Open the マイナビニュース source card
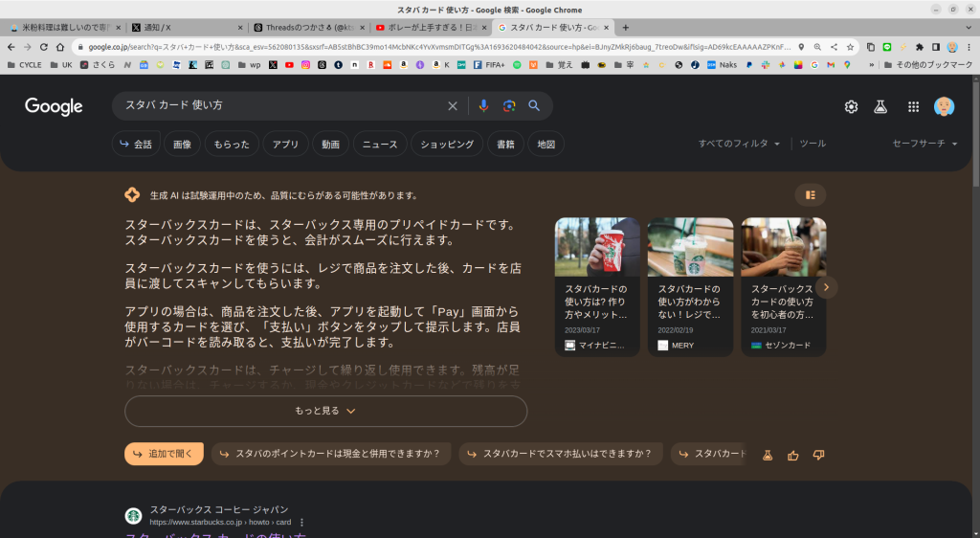This screenshot has width=980, height=538. pos(597,287)
